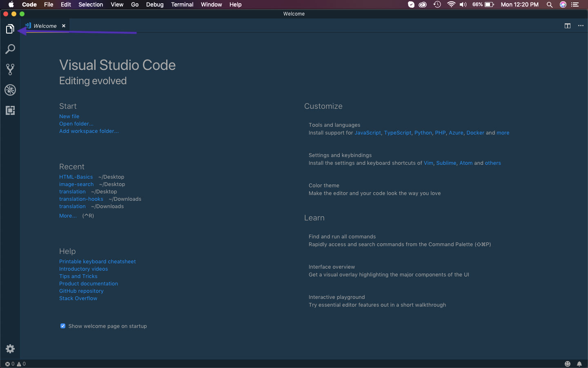
Task: Open the Selection menu
Action: coord(91,4)
